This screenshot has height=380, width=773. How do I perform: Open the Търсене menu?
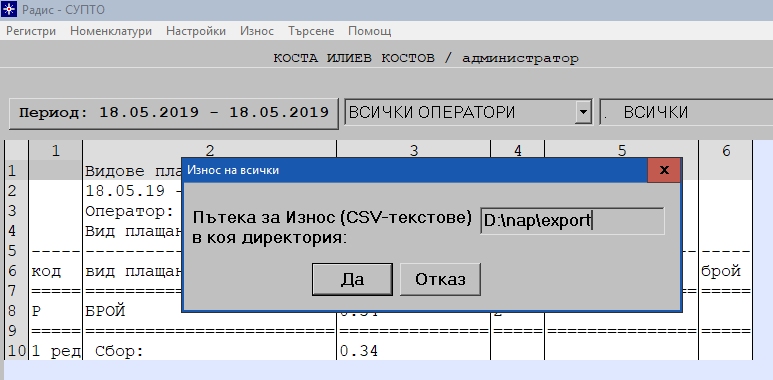[x=311, y=31]
